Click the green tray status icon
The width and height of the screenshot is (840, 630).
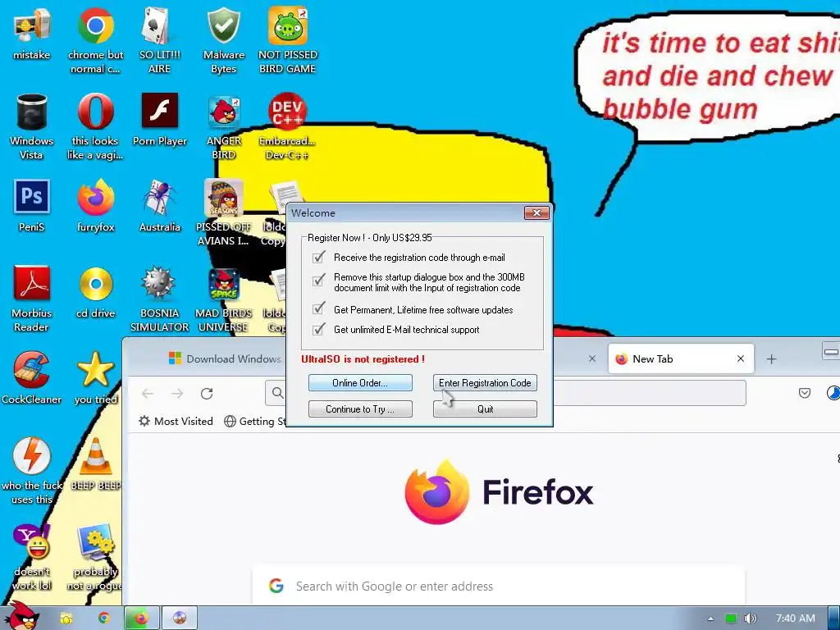coord(731,619)
